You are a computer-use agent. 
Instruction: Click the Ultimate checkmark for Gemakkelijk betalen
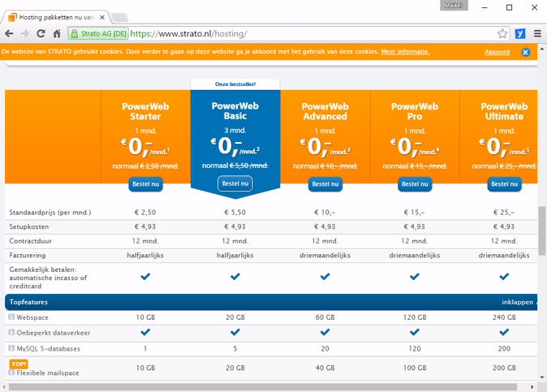click(505, 277)
